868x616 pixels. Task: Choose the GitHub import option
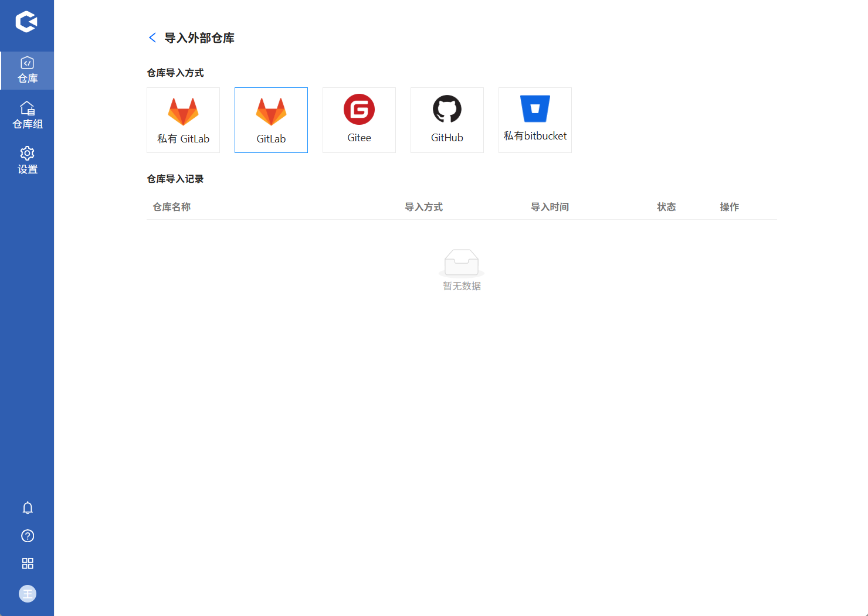[447, 120]
